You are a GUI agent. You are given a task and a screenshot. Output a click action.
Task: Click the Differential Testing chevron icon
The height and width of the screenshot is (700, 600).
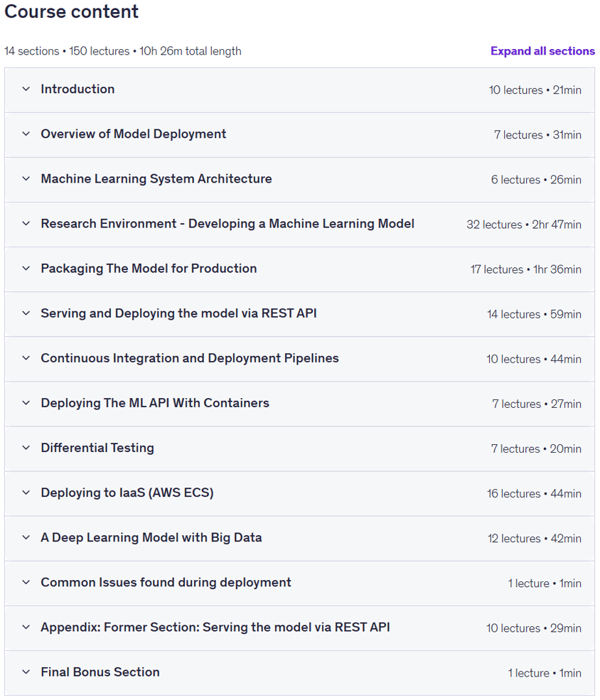26,448
